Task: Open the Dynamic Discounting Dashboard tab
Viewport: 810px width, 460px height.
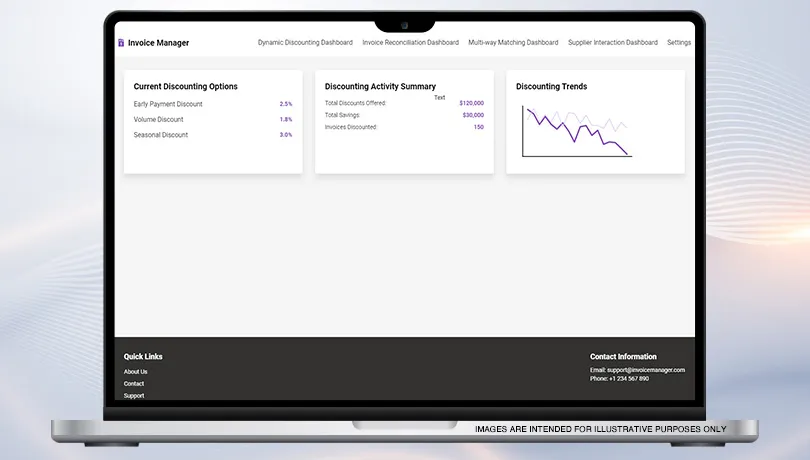Action: 305,43
